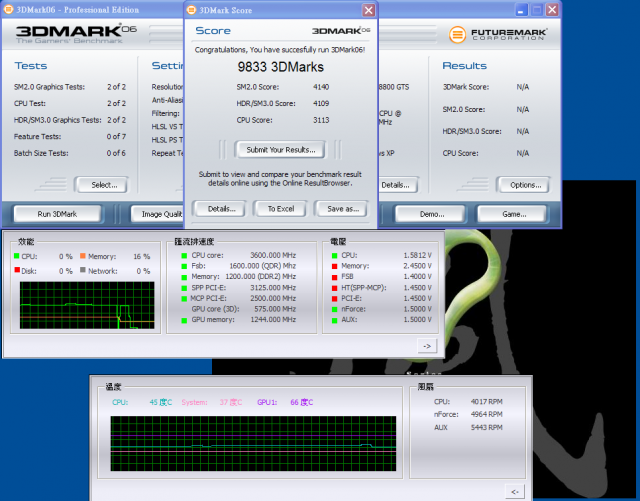
Task: Toggle the Fsb clock indicator
Action: click(184, 266)
